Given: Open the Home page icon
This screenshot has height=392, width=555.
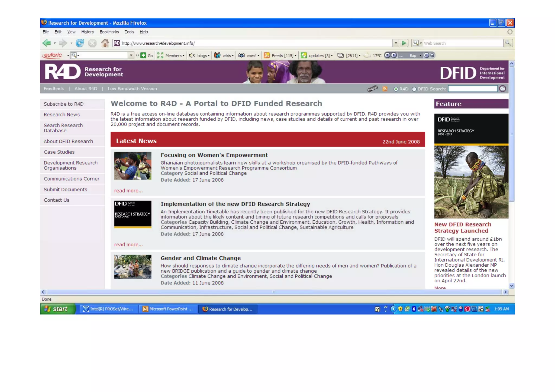Looking at the screenshot, I should tap(105, 43).
